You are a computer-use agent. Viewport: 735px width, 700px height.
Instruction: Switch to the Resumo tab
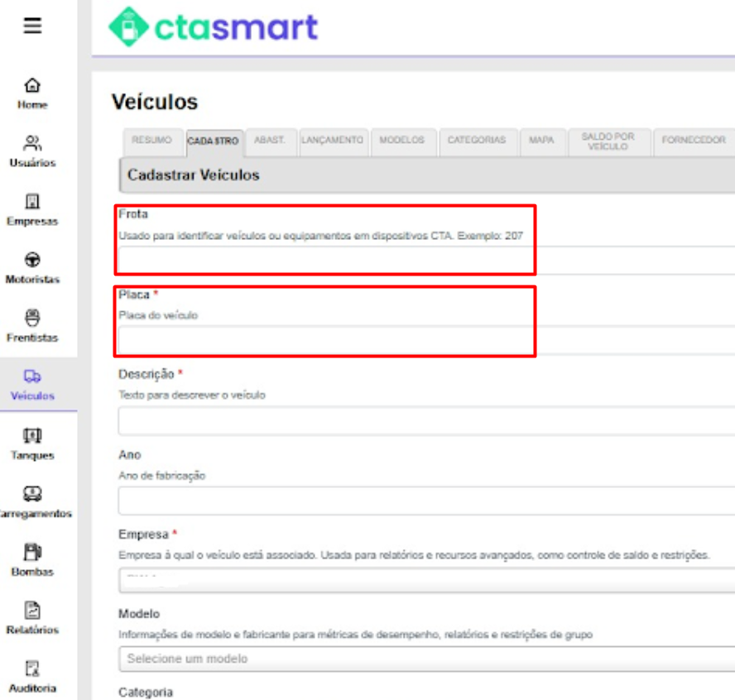[x=151, y=141]
